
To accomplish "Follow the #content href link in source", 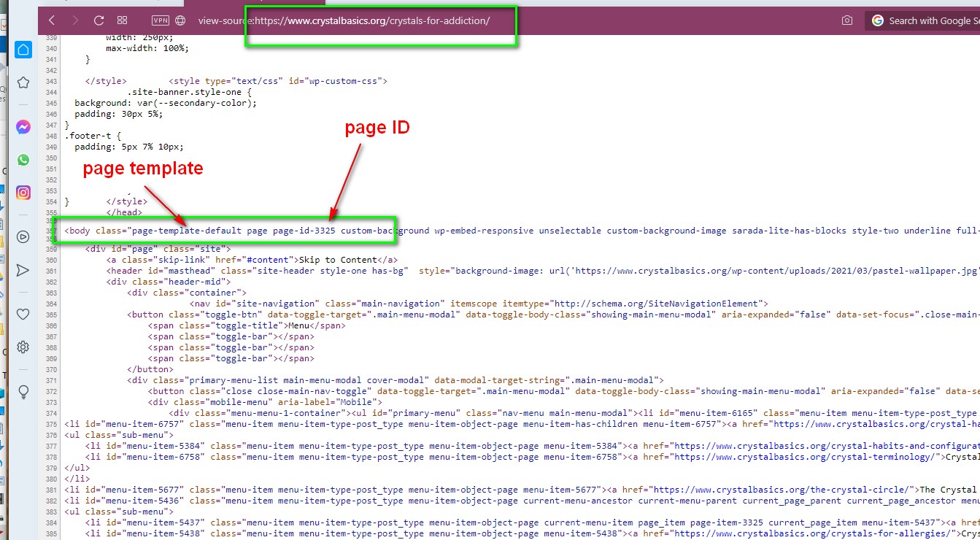I will coord(270,259).
